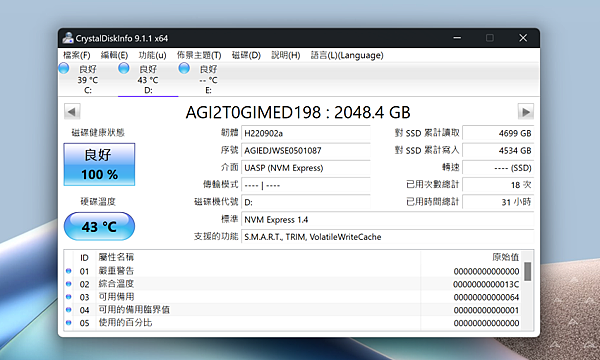Click the transfer mode field ---- | ----

tap(306, 185)
